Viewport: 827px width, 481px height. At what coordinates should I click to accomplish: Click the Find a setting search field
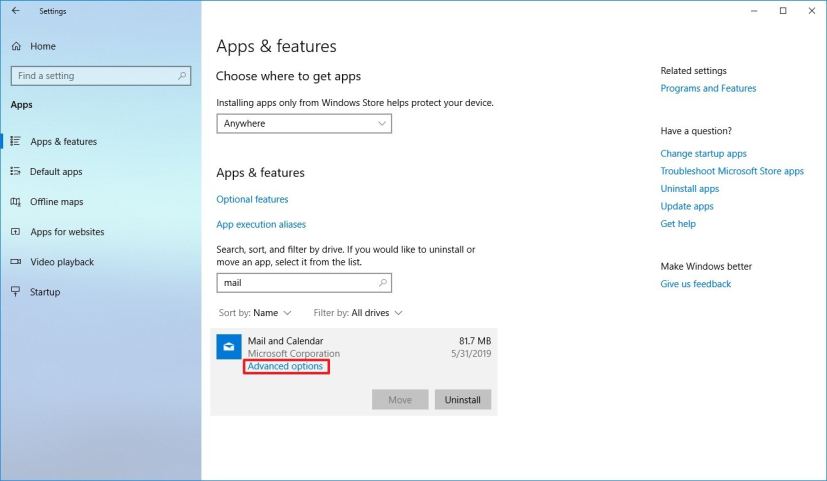pos(101,76)
